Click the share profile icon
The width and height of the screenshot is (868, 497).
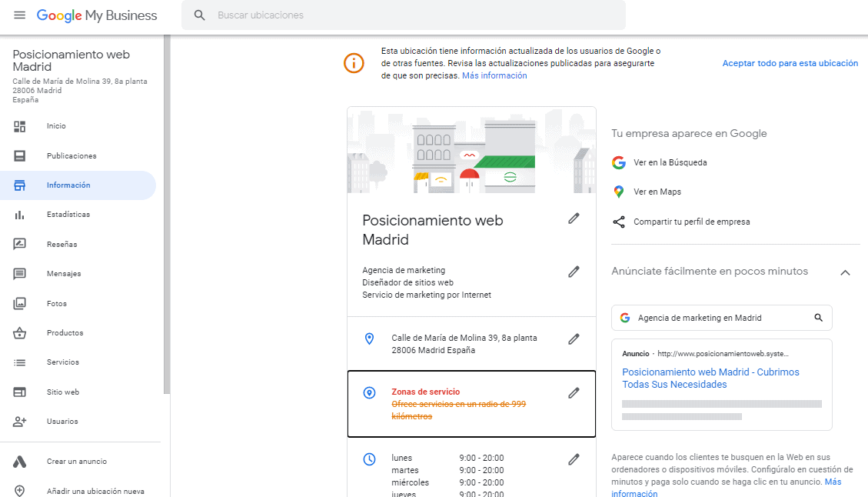point(619,222)
